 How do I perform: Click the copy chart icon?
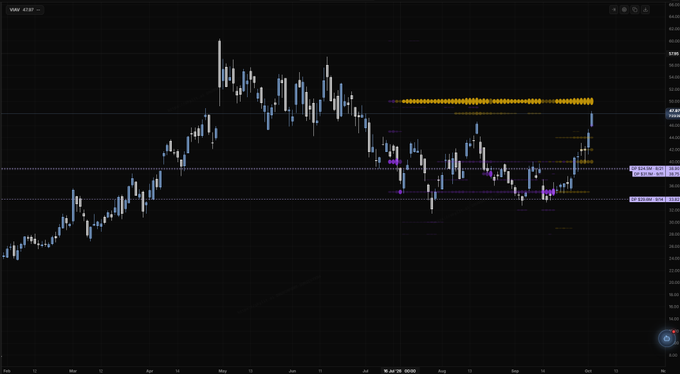coord(635,10)
